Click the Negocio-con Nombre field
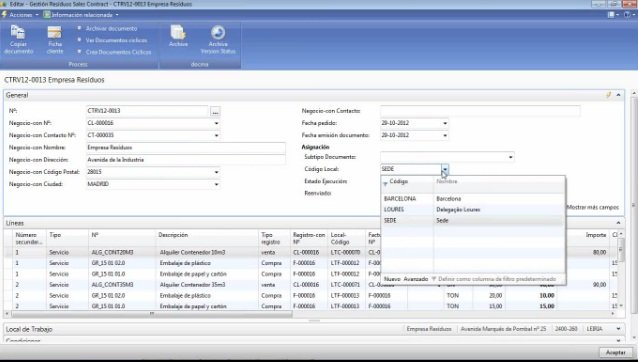The height and width of the screenshot is (362, 638). click(186, 148)
